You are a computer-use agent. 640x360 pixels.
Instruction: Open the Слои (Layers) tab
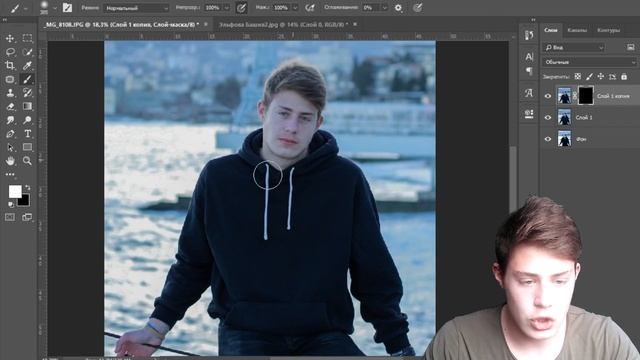click(x=551, y=30)
